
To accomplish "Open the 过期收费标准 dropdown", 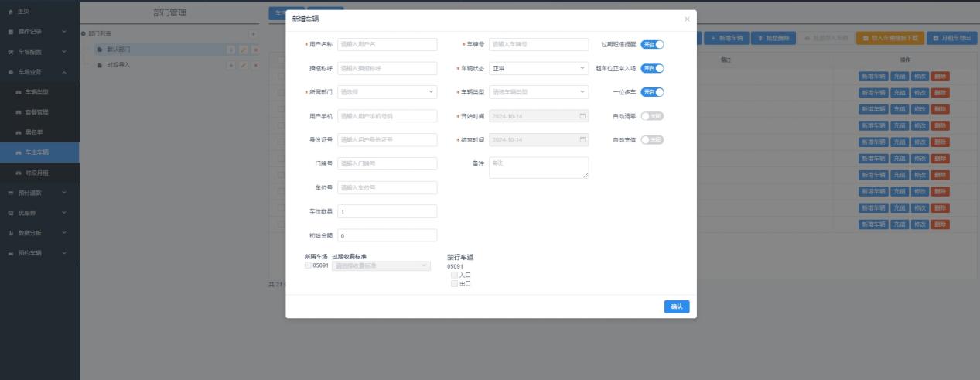I will [x=381, y=265].
